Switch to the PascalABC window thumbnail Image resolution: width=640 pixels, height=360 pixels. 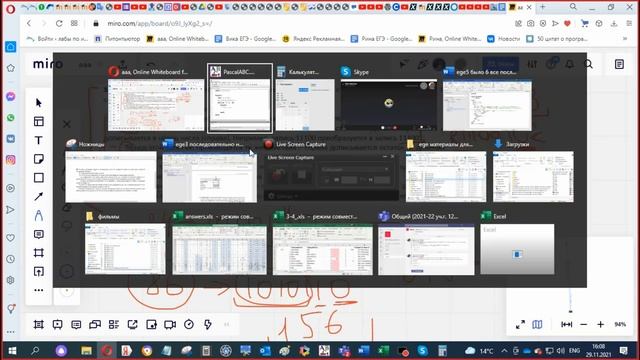tap(240, 98)
